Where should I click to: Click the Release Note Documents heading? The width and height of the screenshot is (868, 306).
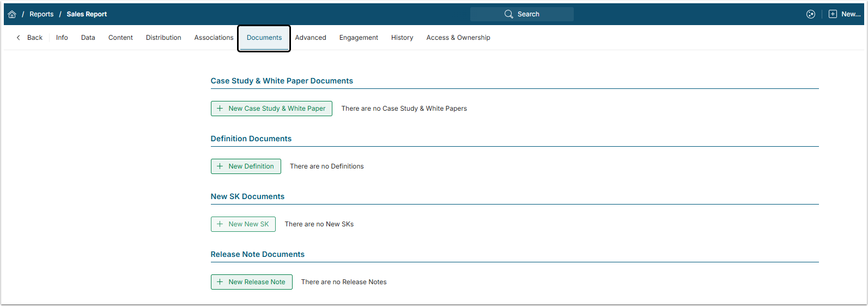(258, 254)
